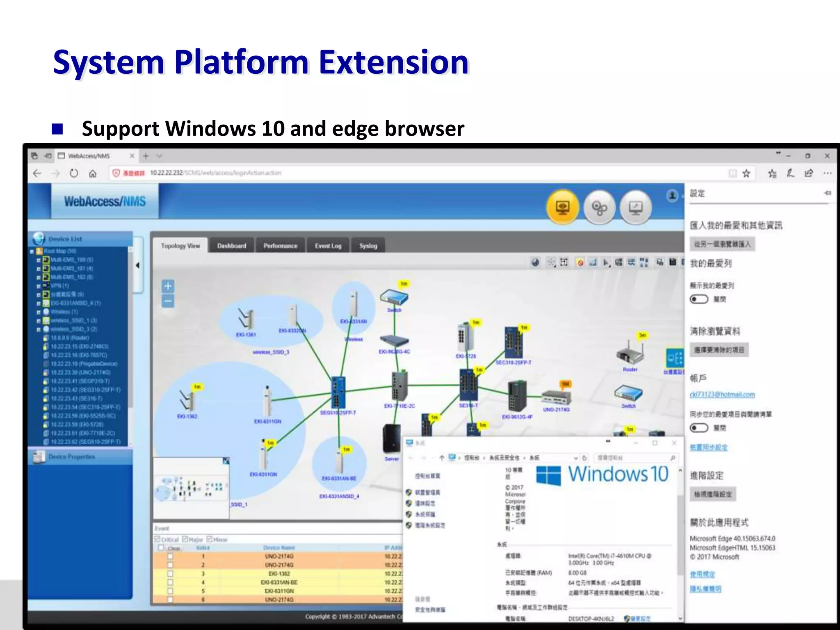Click the topology zoom-out minus button
Image resolution: width=840 pixels, height=630 pixels.
[x=168, y=301]
